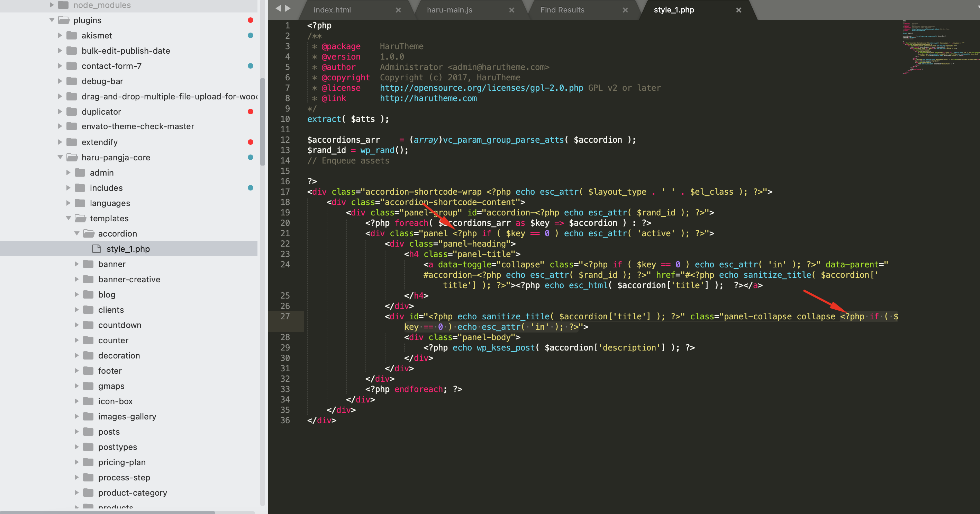
Task: Expand the contact-form-7 folder
Action: pos(60,66)
